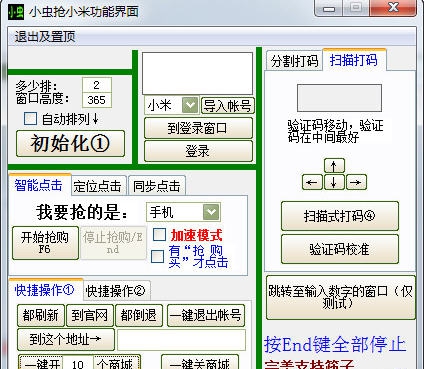Click the 窗口高度 field showing 365
424x369 pixels.
(x=97, y=100)
